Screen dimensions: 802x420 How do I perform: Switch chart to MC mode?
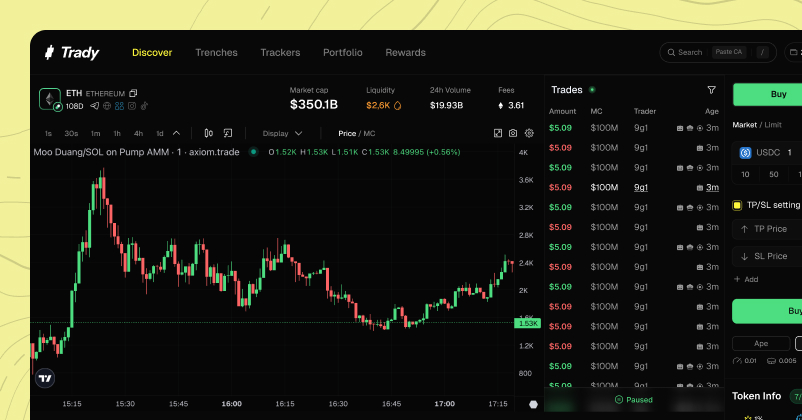369,134
